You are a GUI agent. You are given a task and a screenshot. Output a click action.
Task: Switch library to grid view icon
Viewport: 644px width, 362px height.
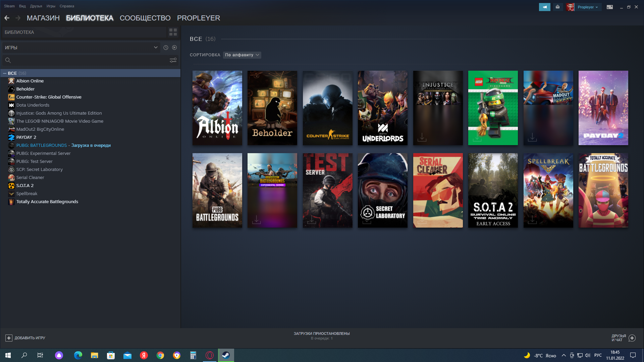tap(173, 32)
